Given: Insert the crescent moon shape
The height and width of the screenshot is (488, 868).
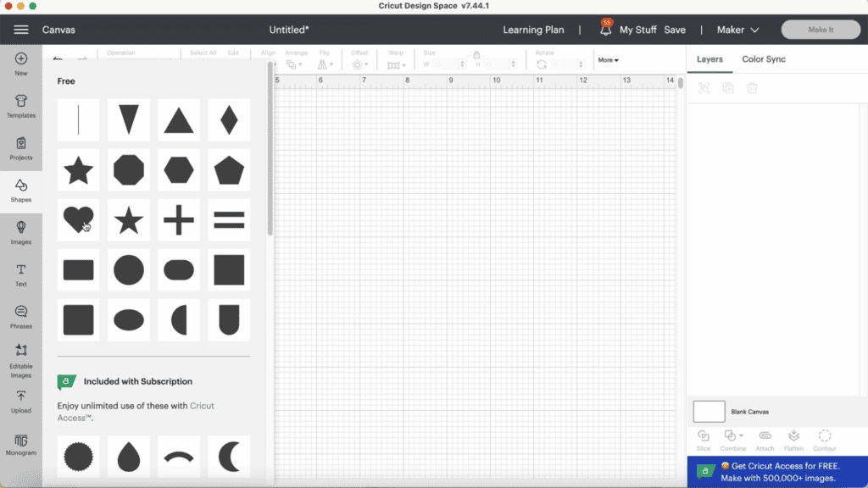Looking at the screenshot, I should (229, 457).
